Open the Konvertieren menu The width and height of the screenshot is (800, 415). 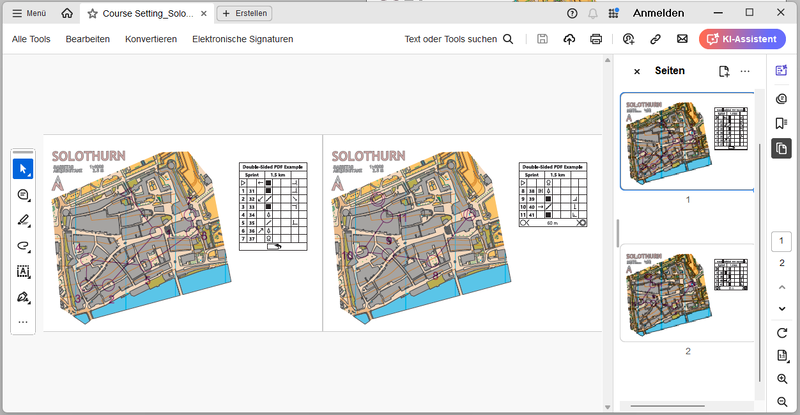coord(151,39)
